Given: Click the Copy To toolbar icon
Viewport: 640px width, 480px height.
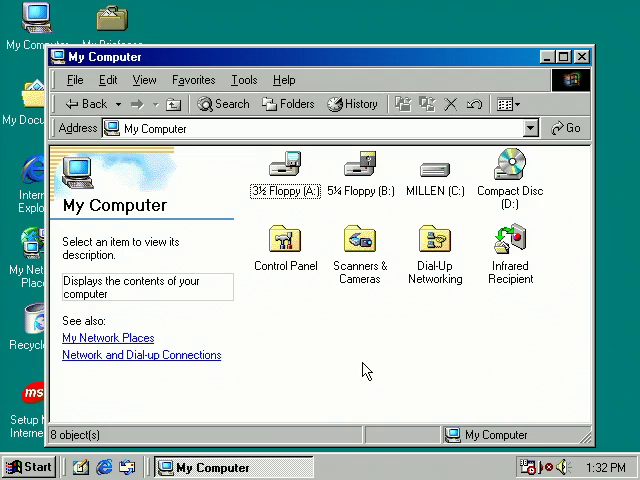Looking at the screenshot, I should (427, 104).
